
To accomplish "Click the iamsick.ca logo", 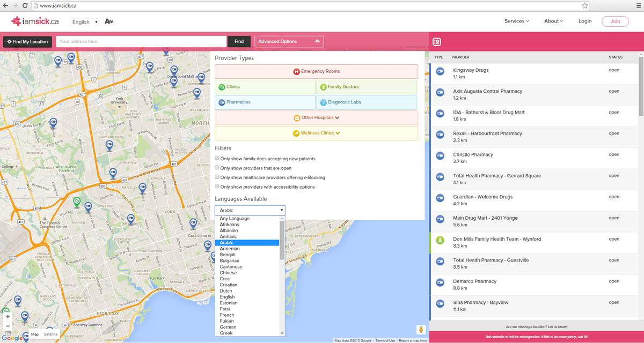I will (x=35, y=21).
